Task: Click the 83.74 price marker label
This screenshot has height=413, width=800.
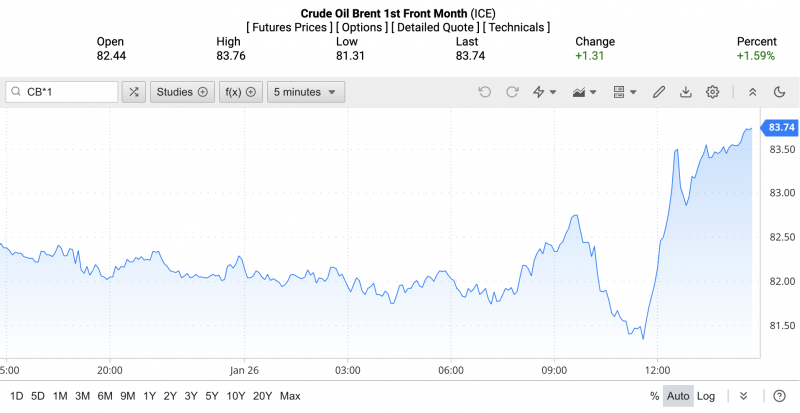Action: click(x=779, y=127)
